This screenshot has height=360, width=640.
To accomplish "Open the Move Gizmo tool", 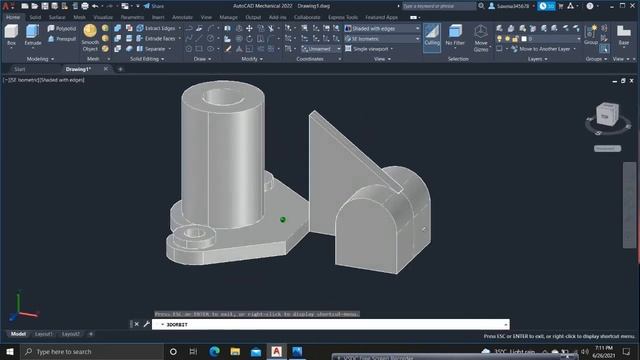I will pyautogui.click(x=481, y=38).
